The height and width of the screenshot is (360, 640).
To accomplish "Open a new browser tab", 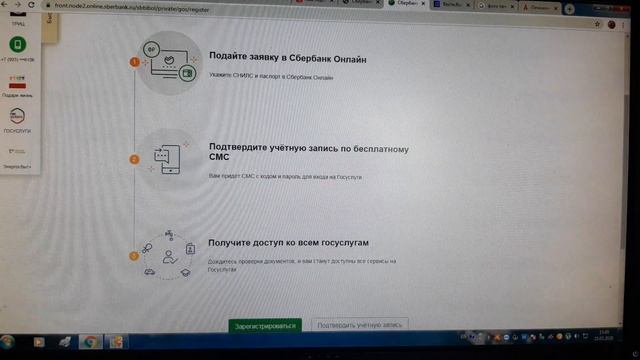I will [x=569, y=9].
